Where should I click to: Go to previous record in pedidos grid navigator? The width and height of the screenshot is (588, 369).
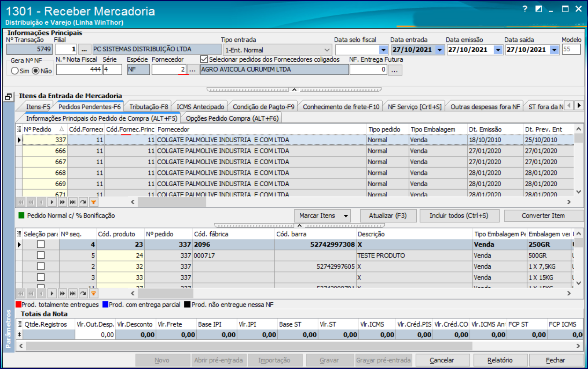click(x=41, y=202)
